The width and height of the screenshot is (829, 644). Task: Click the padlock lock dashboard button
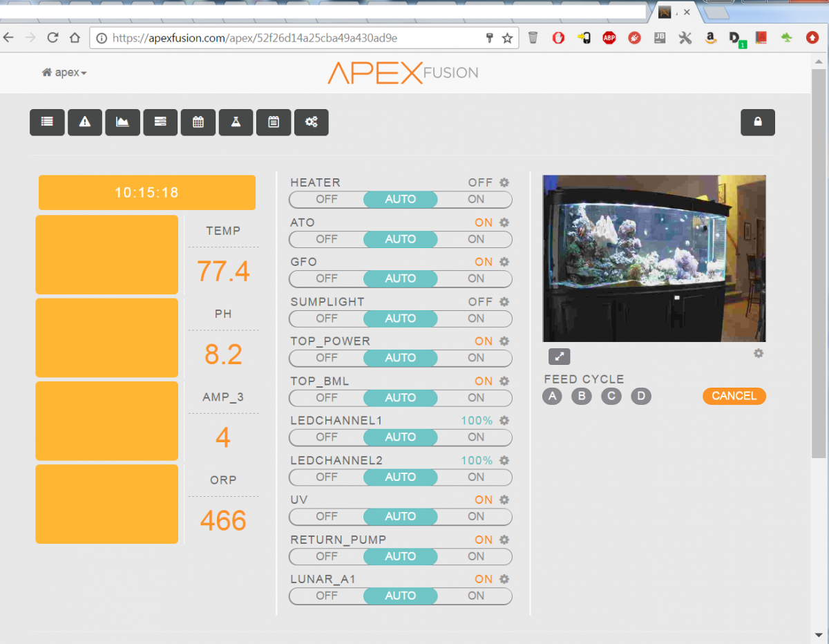pos(758,122)
